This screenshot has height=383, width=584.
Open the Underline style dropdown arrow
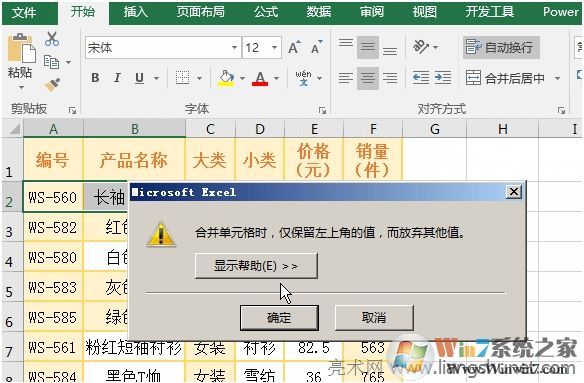[156, 78]
